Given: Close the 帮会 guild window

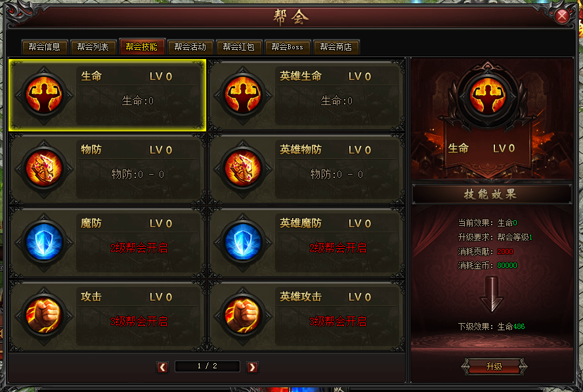Looking at the screenshot, I should tap(562, 16).
